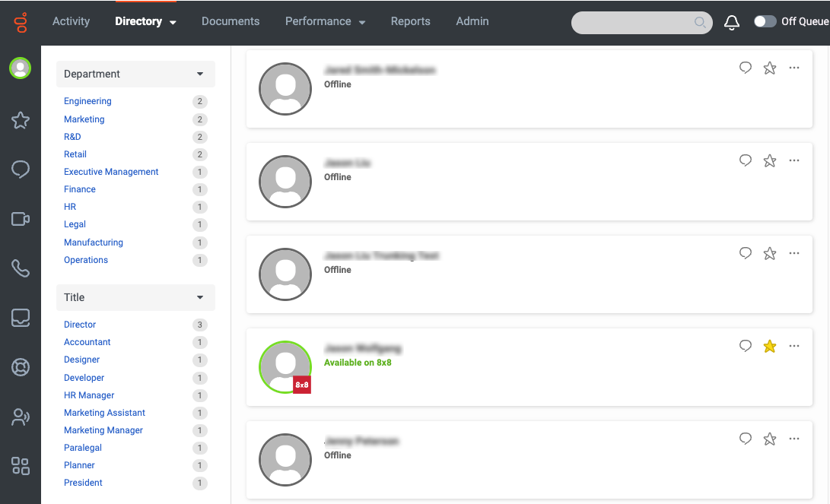Open the Admin section
Image resolution: width=830 pixels, height=504 pixels.
tap(472, 21)
